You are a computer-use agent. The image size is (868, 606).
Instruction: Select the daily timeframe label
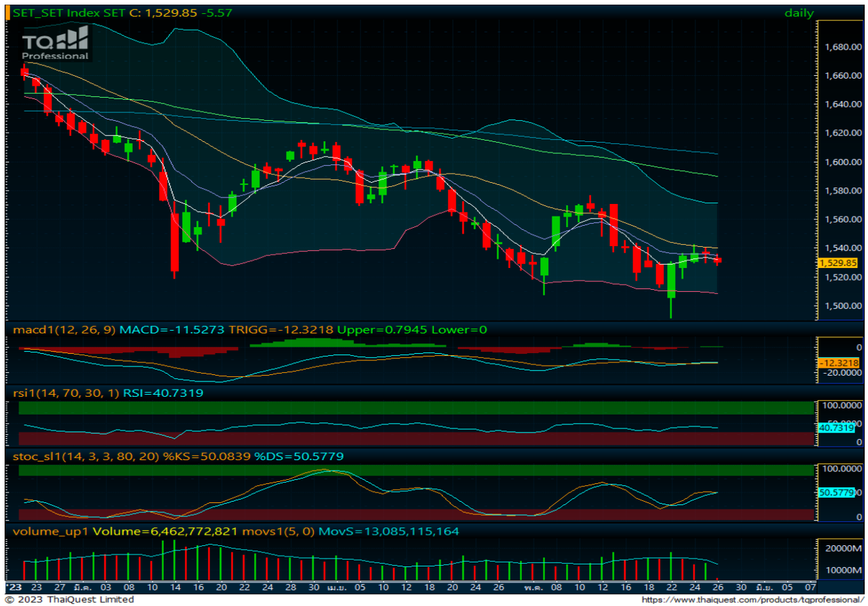[x=799, y=13]
